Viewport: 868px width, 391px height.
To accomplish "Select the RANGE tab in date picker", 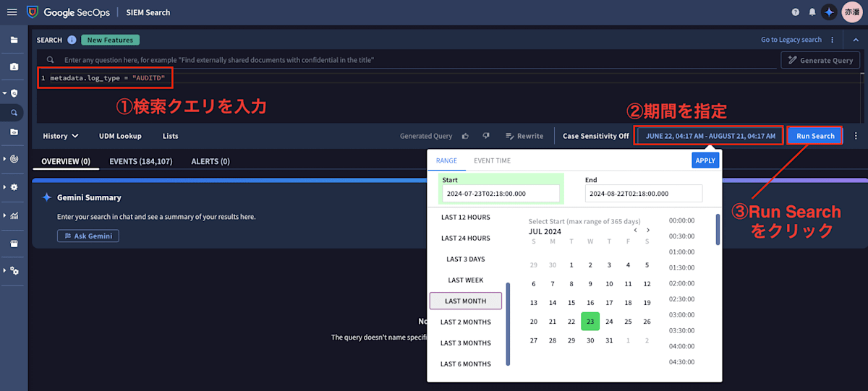I will tap(446, 160).
